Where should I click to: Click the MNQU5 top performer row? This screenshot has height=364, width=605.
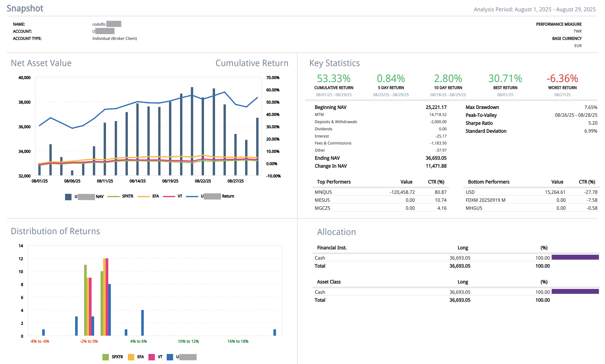pos(323,192)
